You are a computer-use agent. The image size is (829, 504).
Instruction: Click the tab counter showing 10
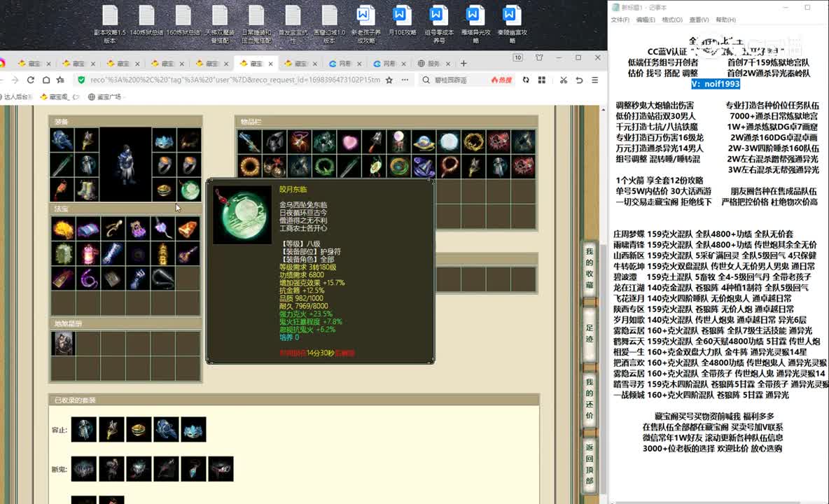coord(517,57)
